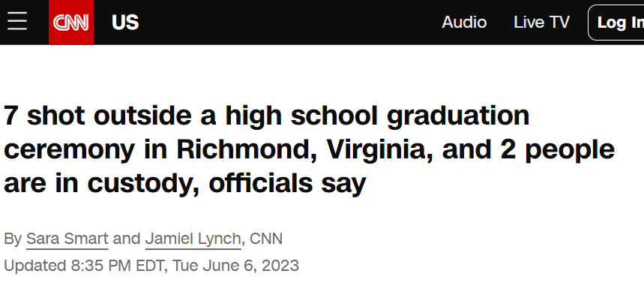Open Live TV from header
This screenshot has height=304, width=644.
coord(541,23)
